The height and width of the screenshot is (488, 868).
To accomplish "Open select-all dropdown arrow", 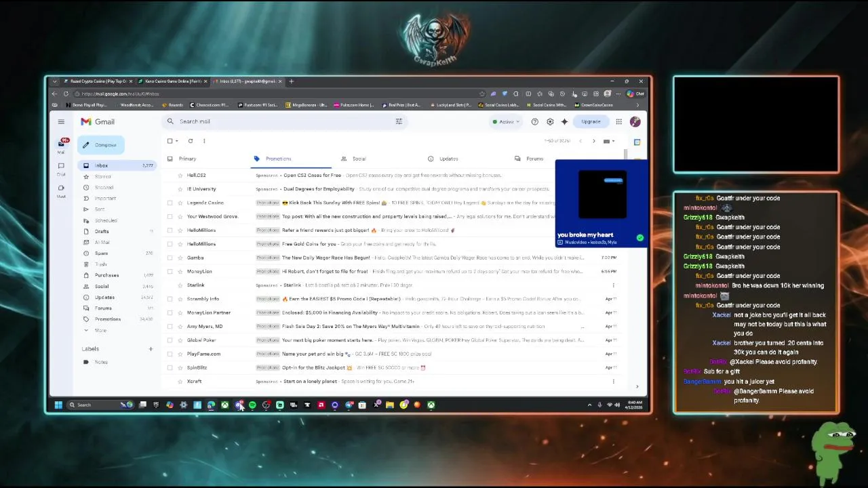I will click(x=177, y=141).
